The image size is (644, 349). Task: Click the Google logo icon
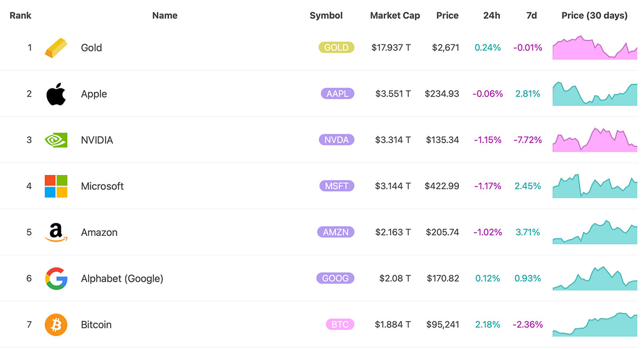click(56, 278)
